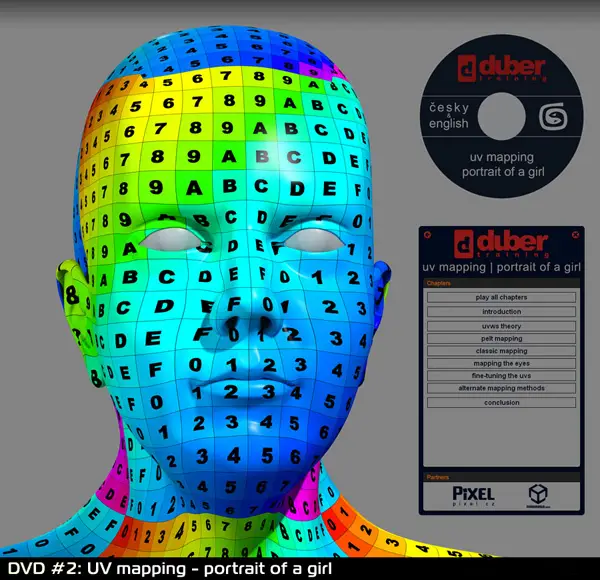Click 'uv mapping portrait of a girl' disc label
The height and width of the screenshot is (580, 600).
point(502,165)
